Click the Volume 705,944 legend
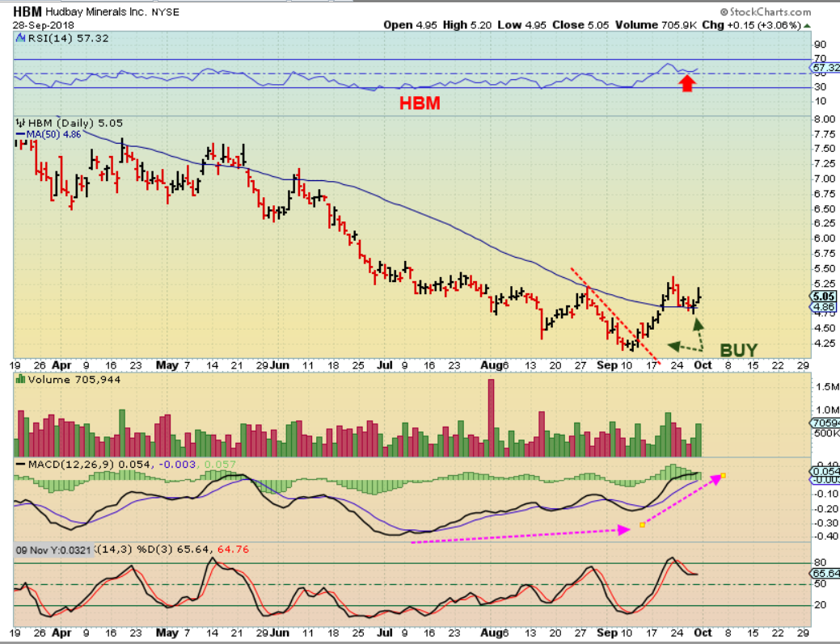840x644 pixels. (x=74, y=380)
